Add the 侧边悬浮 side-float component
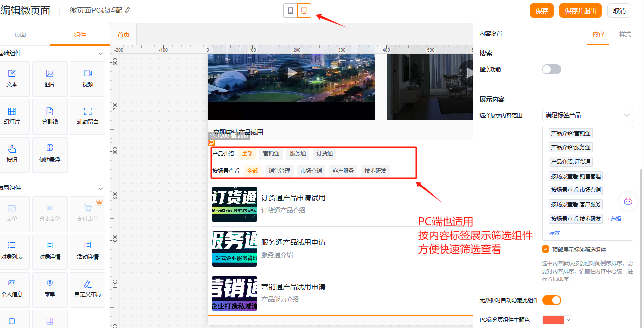This screenshot has height=328, width=644. [50, 154]
